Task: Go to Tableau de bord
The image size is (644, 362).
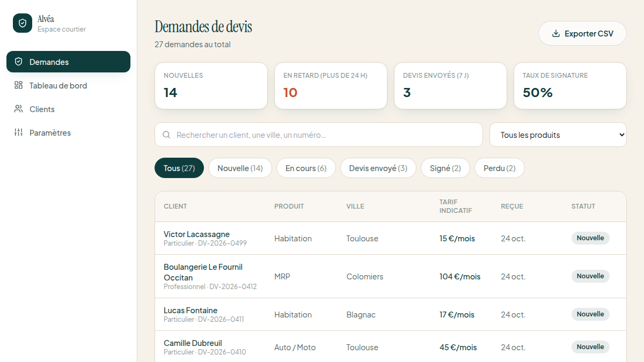Action: click(x=68, y=85)
